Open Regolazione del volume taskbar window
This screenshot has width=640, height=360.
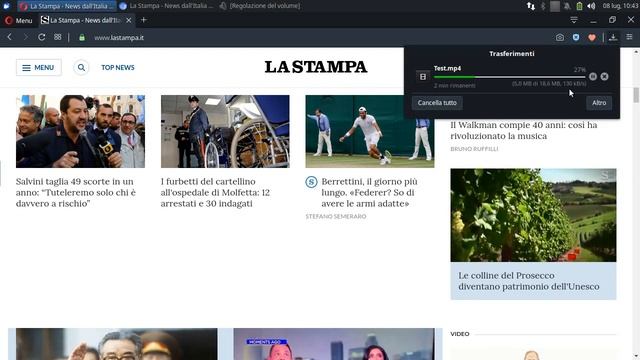click(x=260, y=6)
